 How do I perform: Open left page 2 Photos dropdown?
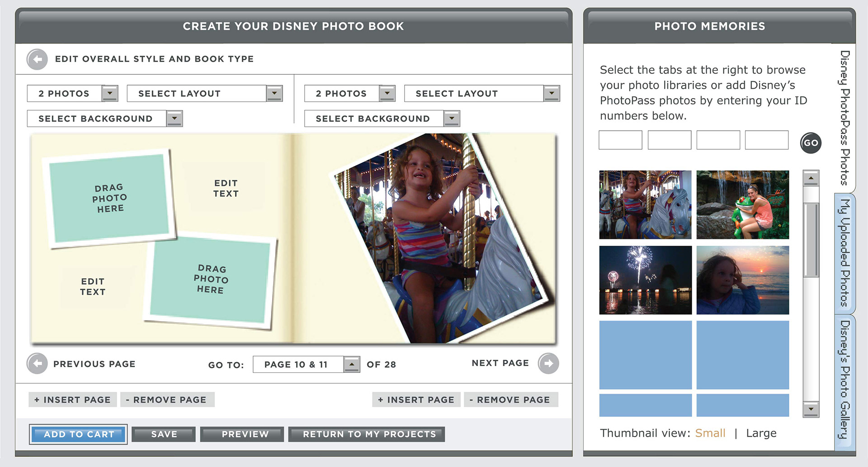pos(73,94)
